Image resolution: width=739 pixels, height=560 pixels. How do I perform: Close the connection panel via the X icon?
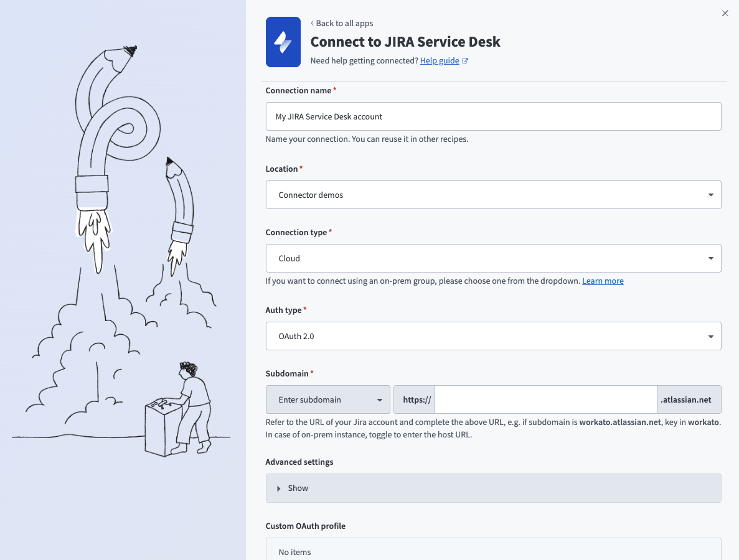pos(725,13)
